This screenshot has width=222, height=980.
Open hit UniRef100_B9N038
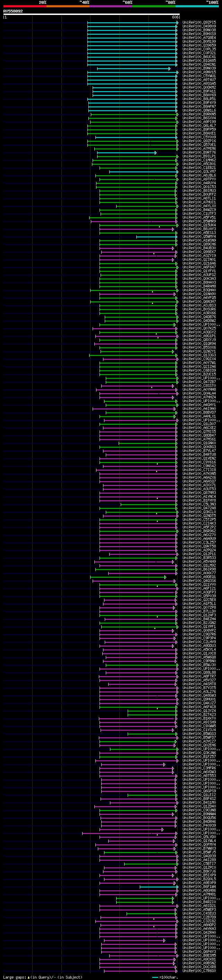(199, 30)
